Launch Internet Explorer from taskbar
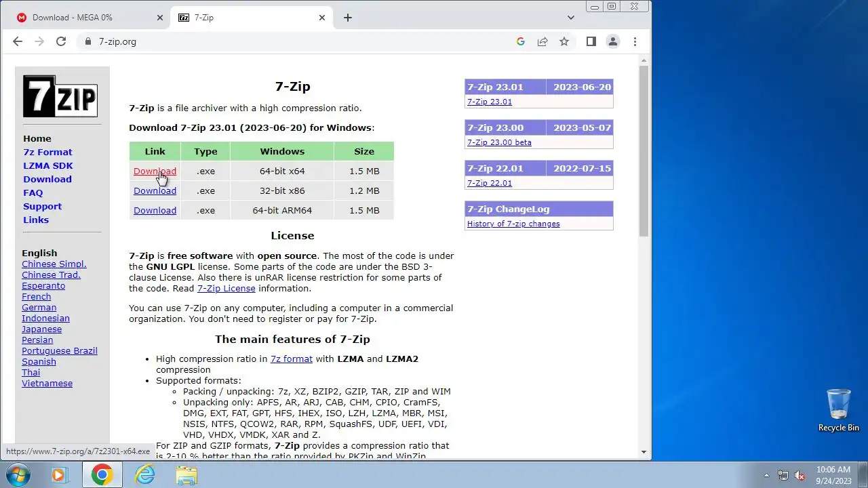This screenshot has width=868, height=488. 144,475
